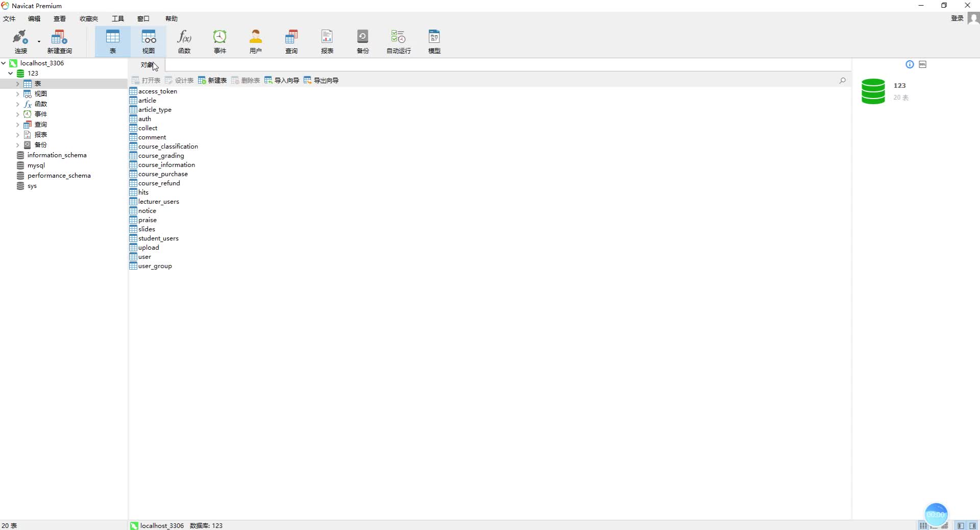This screenshot has width=980, height=530.
Task: Expand the 报表 tree node
Action: coord(17,135)
